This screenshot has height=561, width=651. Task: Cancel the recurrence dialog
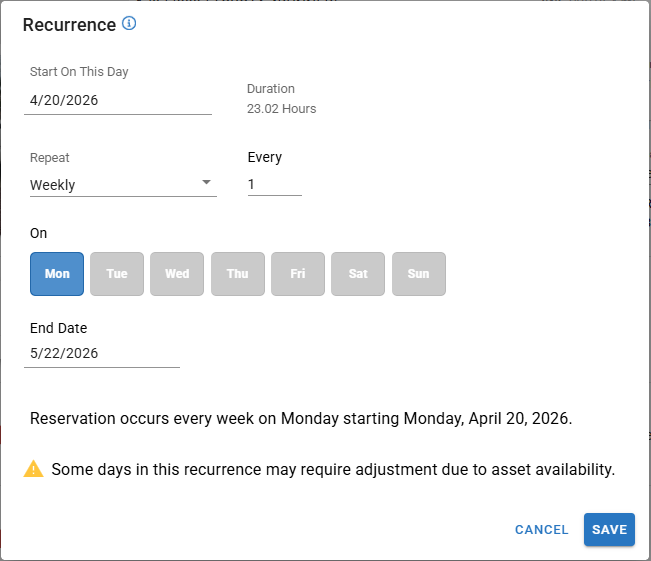541,530
